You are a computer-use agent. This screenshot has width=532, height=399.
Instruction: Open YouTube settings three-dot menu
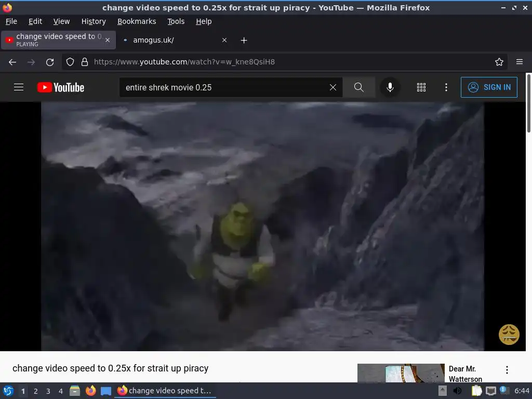pyautogui.click(x=446, y=87)
